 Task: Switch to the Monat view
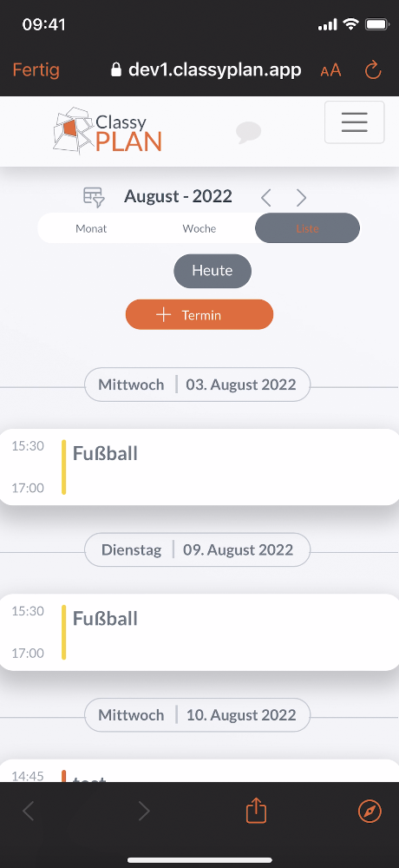[x=91, y=228]
